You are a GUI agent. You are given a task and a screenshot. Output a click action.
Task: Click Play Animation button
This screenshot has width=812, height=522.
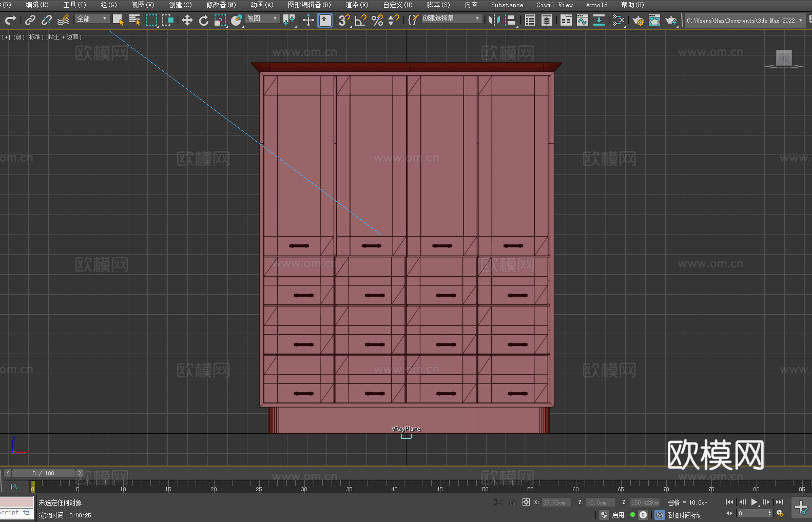click(754, 502)
